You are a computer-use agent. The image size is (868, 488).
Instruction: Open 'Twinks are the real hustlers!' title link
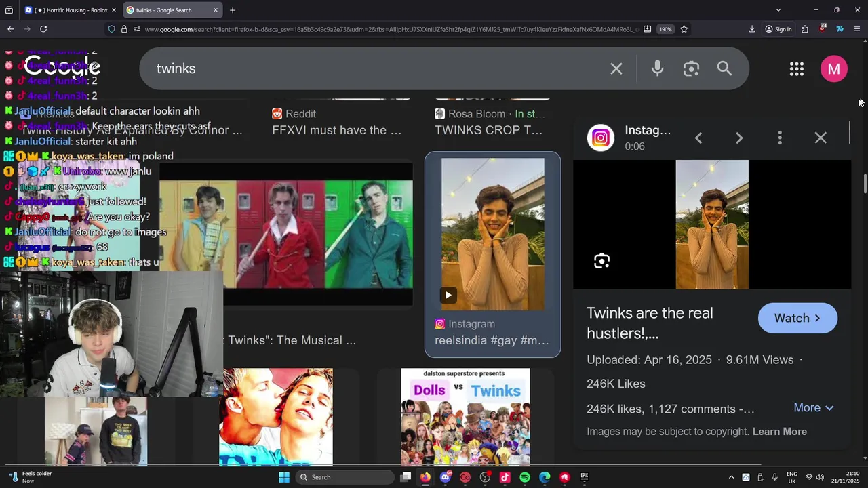(x=650, y=323)
